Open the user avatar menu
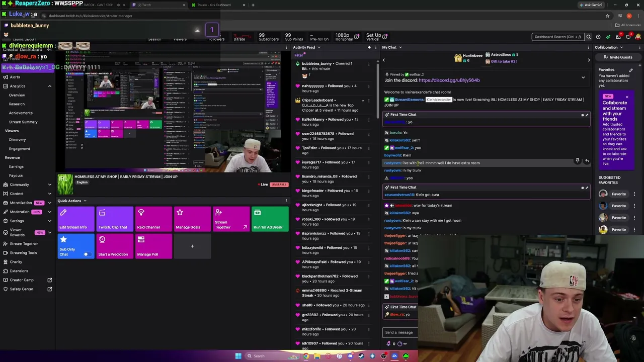The image size is (644, 362). 638,37
